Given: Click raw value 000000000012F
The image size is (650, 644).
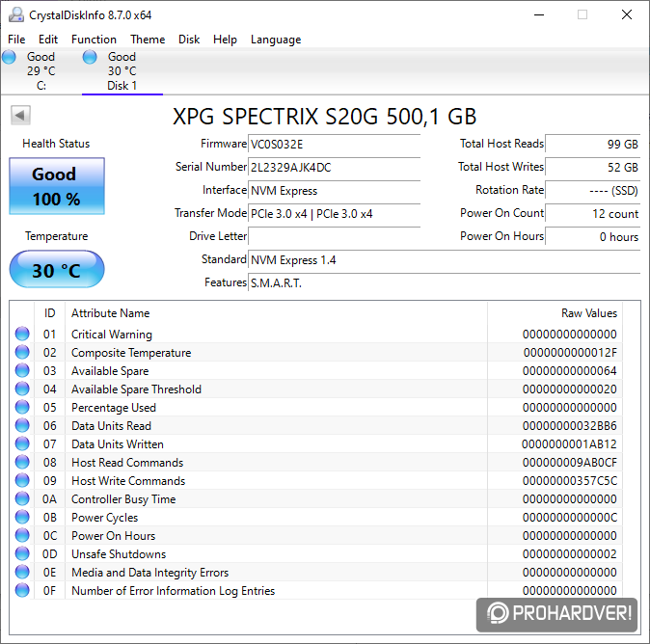Looking at the screenshot, I should [570, 353].
